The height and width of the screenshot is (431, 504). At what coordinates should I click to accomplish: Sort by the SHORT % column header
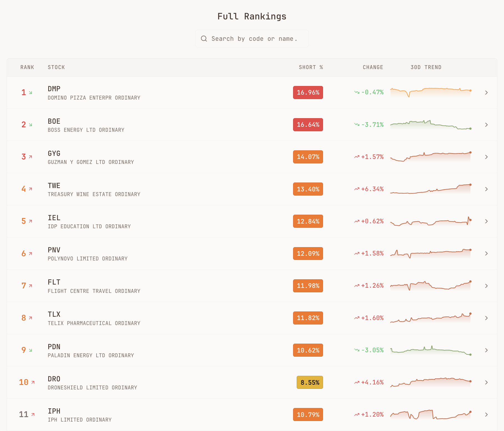pos(311,67)
